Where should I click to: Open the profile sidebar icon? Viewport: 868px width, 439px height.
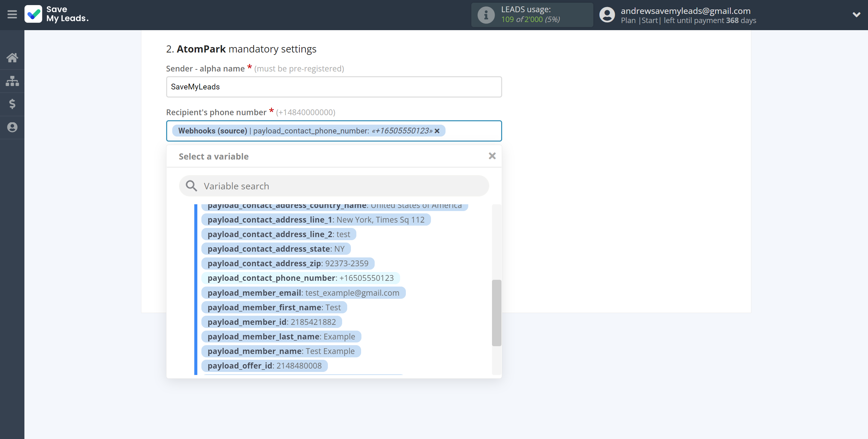(x=12, y=127)
